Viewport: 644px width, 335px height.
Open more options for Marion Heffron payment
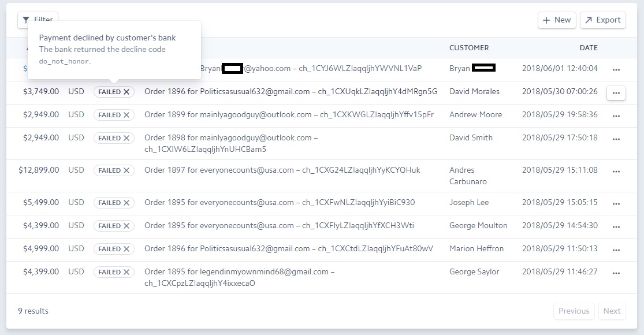[616, 250]
